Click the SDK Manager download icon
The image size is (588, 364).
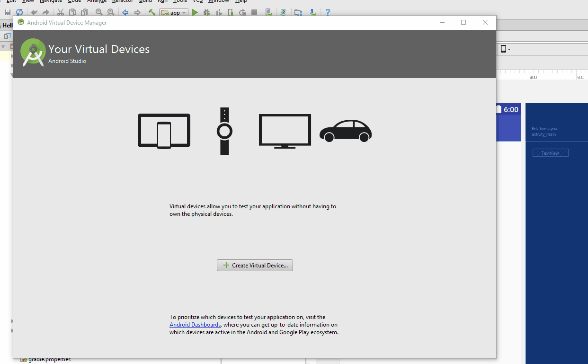312,12
